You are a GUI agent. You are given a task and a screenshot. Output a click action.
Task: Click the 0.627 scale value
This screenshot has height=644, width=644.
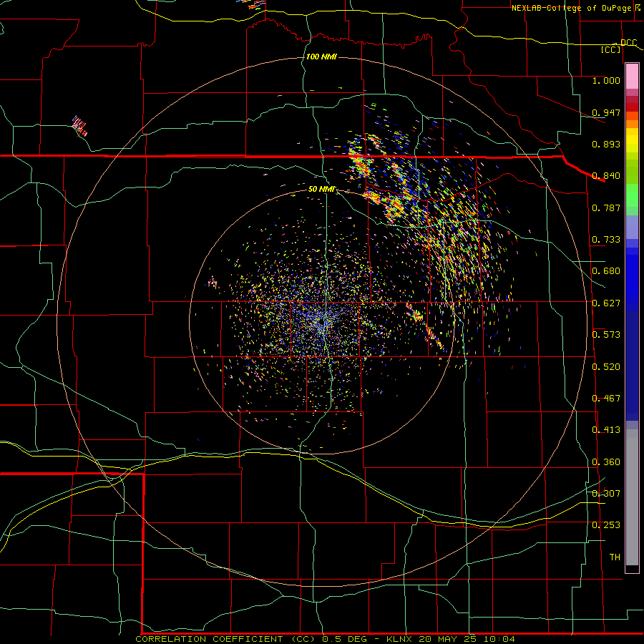pyautogui.click(x=606, y=303)
